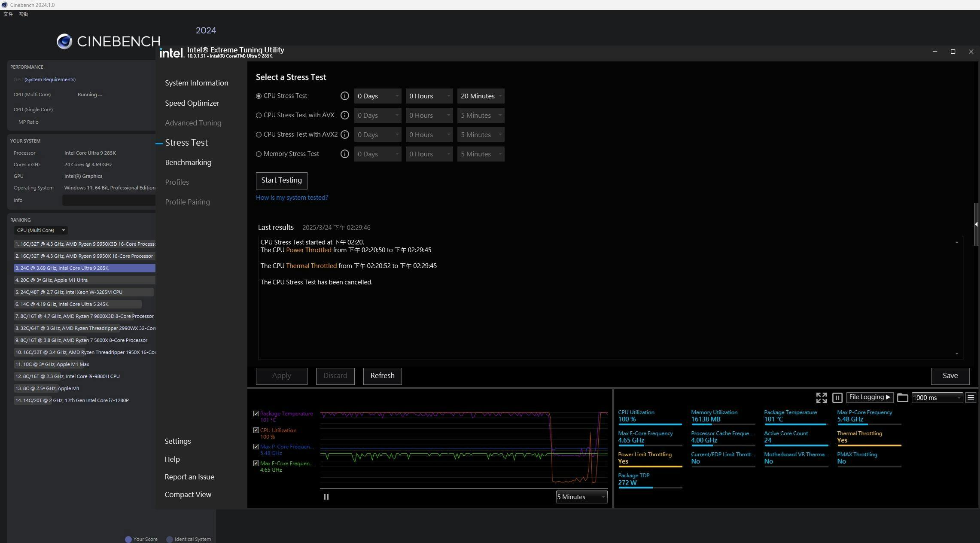Select CPU Stress Test with AVX radio button

(x=259, y=115)
